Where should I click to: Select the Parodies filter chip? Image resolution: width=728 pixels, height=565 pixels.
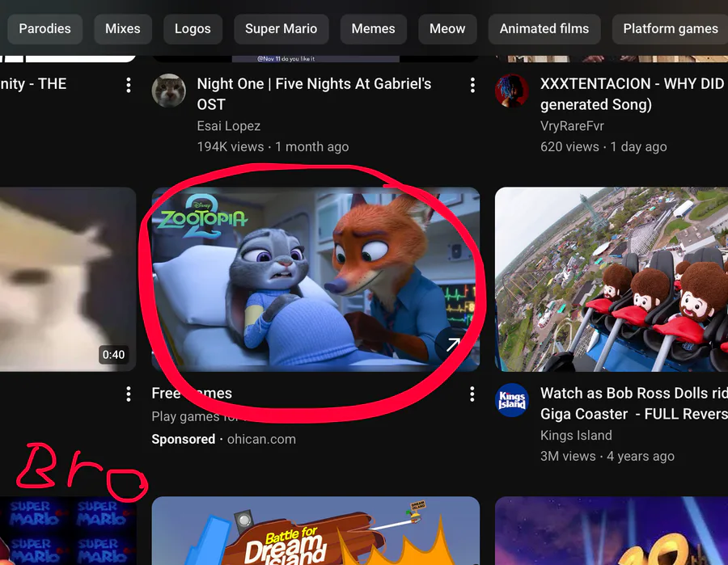pos(44,29)
